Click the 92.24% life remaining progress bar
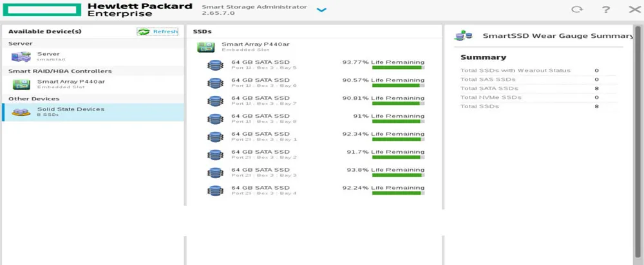Image resolution: width=644 pixels, height=265 pixels. pos(399,193)
